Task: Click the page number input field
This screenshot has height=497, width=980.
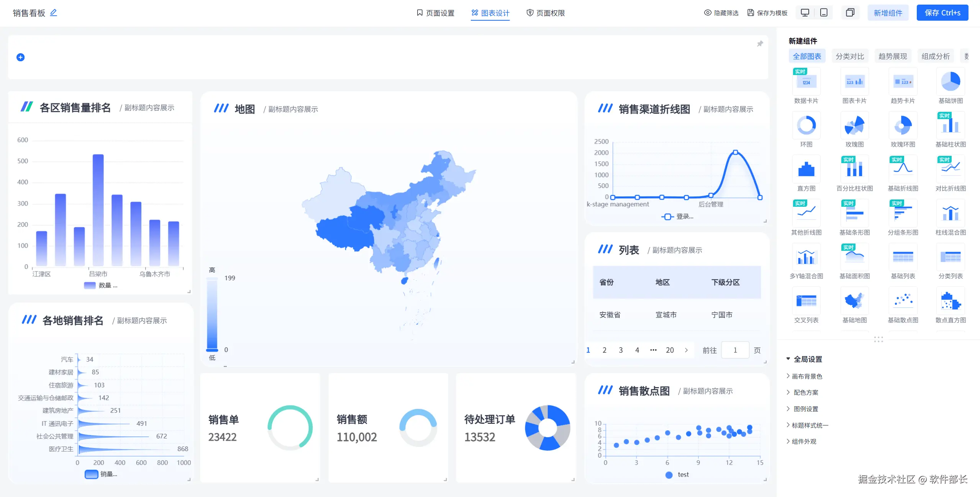Action: (735, 350)
